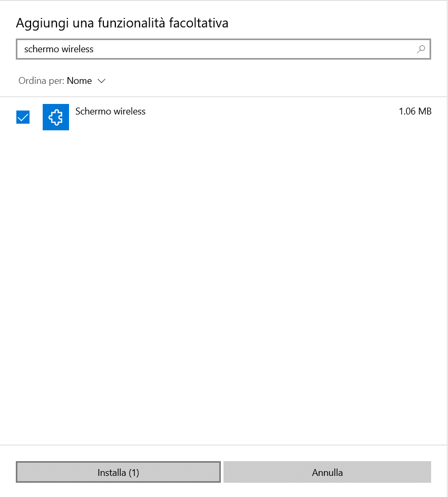Viewport: 448px width, 497px height.
Task: Click the blank area below the results list
Action: 224,290
